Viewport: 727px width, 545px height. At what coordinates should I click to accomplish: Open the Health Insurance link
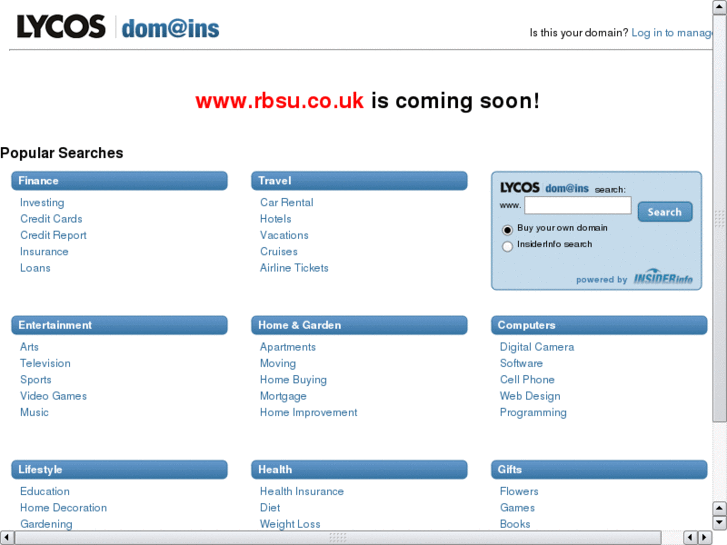(x=302, y=491)
